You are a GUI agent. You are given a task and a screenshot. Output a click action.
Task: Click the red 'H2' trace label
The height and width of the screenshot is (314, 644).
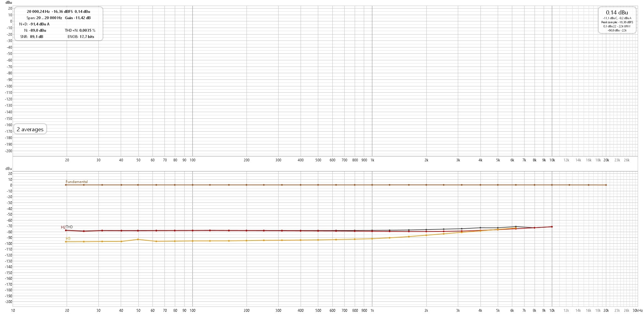click(x=63, y=227)
